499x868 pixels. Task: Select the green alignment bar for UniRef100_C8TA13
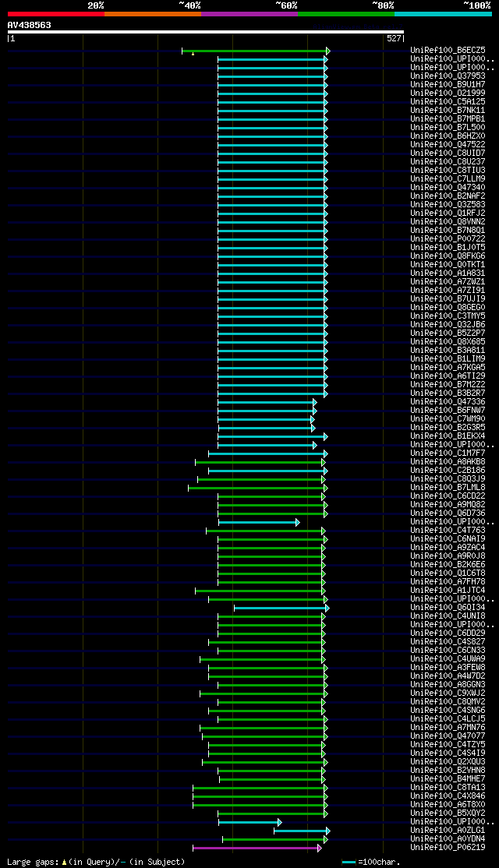pos(260,788)
